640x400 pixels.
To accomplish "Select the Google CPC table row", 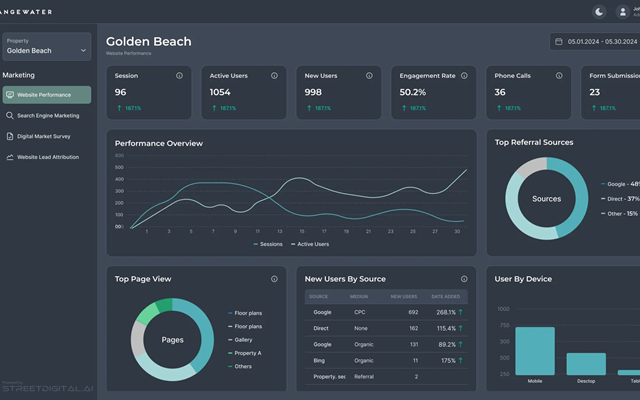I will coord(386,312).
